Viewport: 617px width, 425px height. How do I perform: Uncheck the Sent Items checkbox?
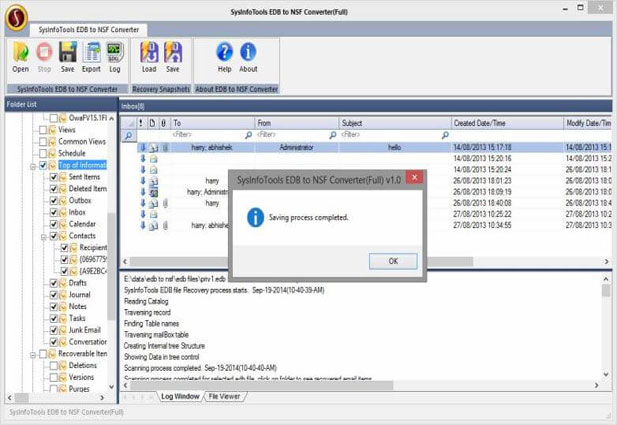point(54,177)
